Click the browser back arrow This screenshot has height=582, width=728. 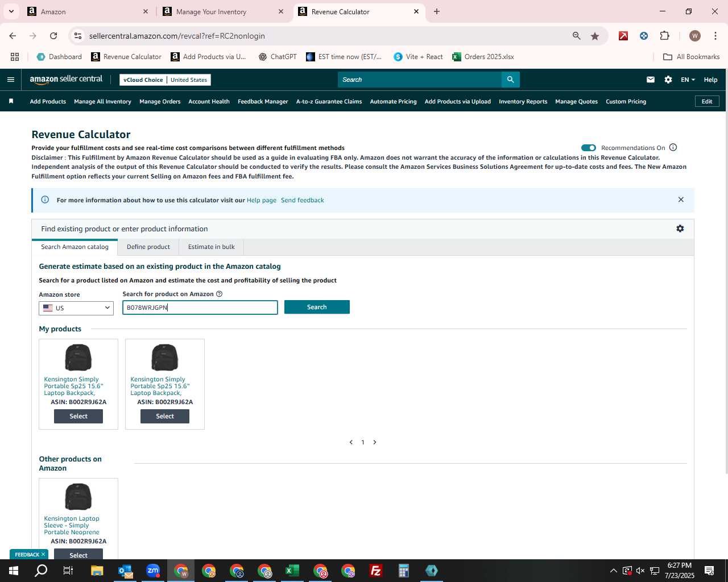13,36
